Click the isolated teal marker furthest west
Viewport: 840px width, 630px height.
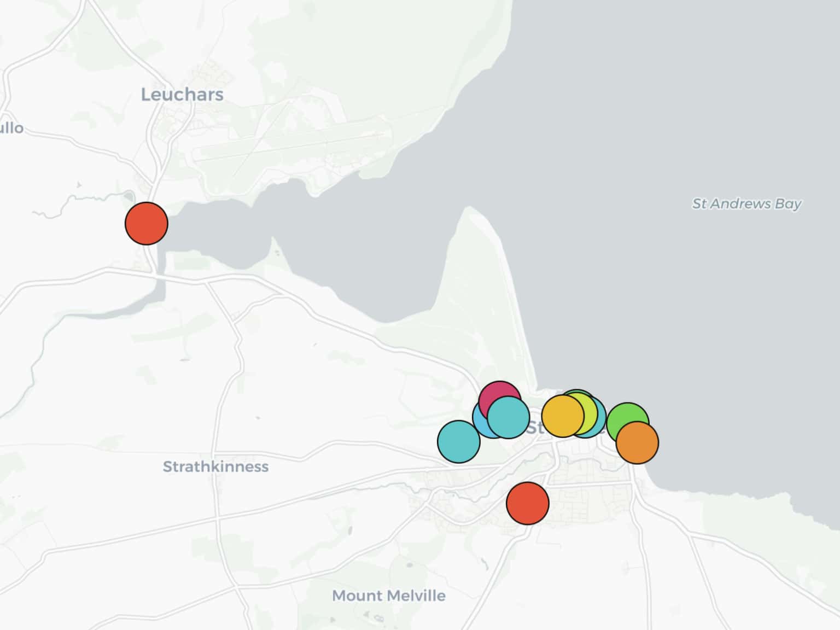pyautogui.click(x=458, y=442)
